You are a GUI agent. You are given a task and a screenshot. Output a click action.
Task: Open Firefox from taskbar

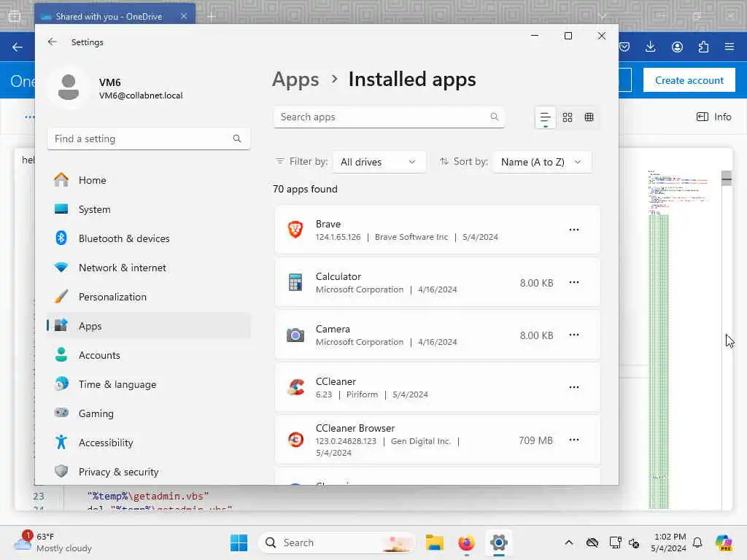click(x=466, y=542)
